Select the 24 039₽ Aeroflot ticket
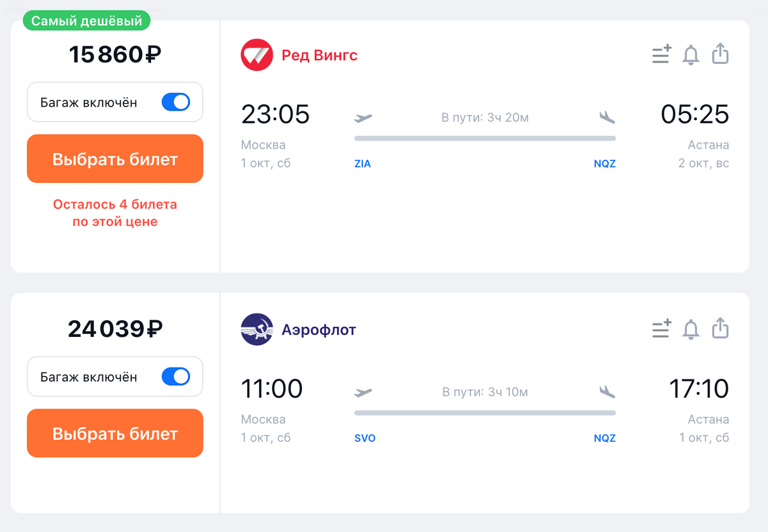The height and width of the screenshot is (532, 768). 115,434
